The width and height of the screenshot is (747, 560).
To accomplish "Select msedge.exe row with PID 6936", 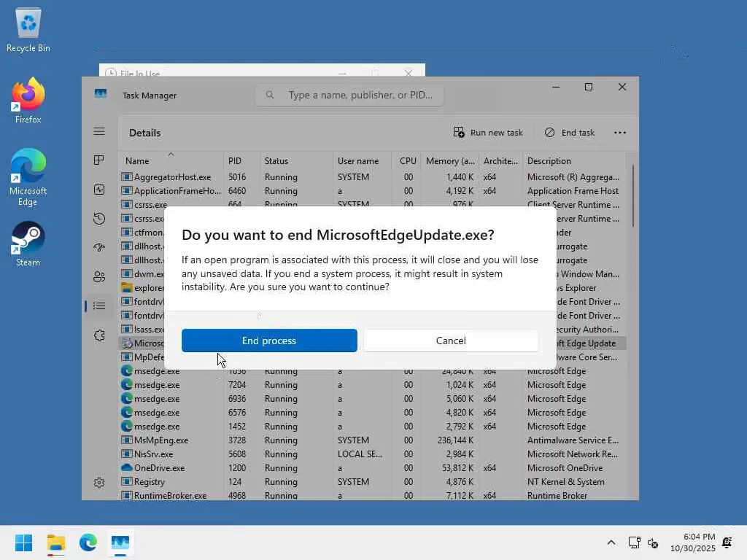I will [373, 399].
